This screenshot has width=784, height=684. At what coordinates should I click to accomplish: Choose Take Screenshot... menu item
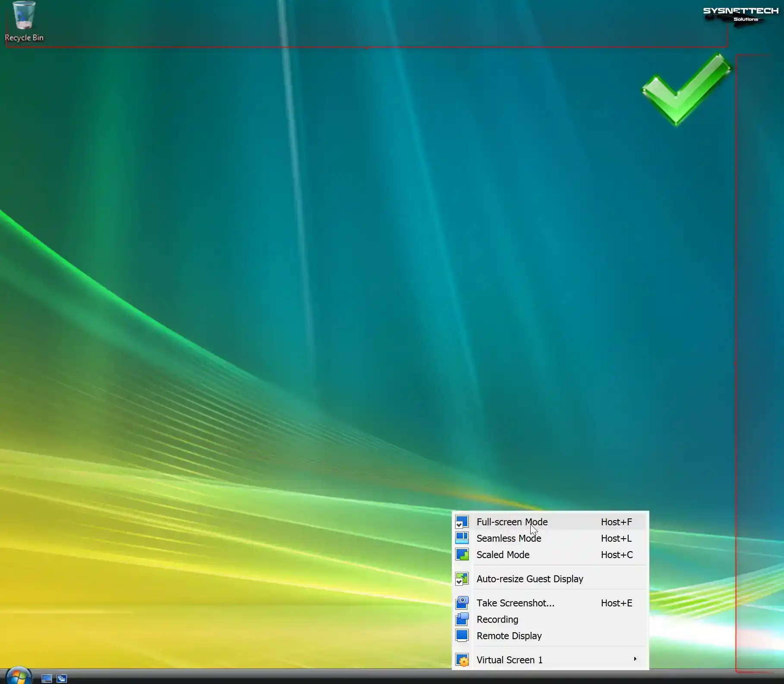click(550, 603)
